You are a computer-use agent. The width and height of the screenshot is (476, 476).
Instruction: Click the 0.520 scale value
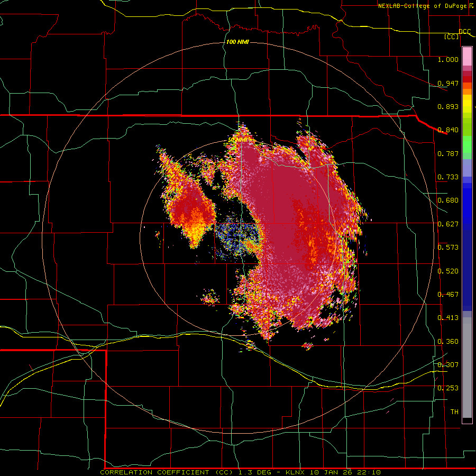448,271
